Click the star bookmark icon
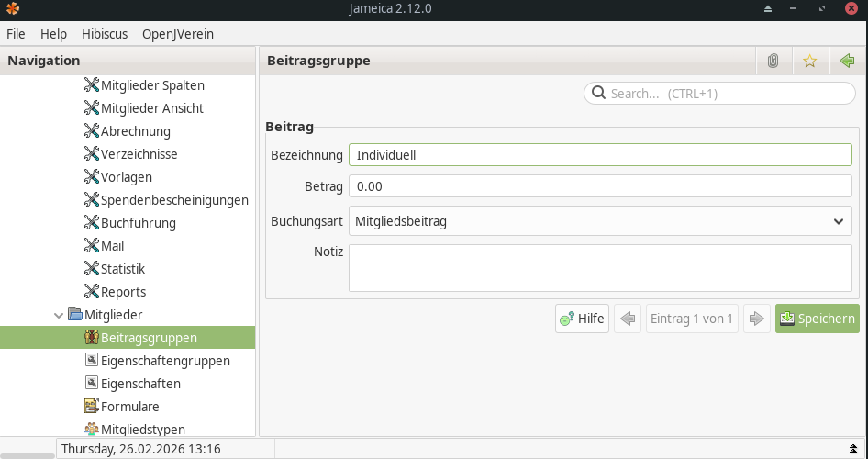Viewport: 868px width, 459px height. click(x=809, y=61)
